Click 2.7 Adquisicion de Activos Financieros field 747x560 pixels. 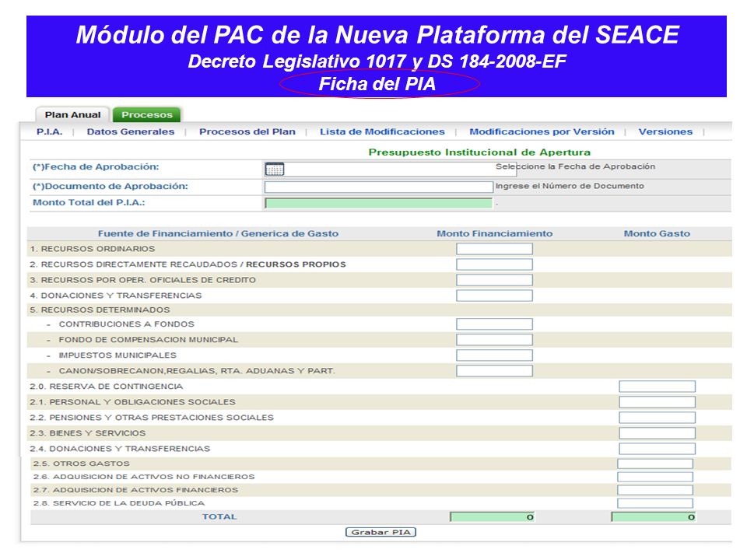tap(655, 490)
